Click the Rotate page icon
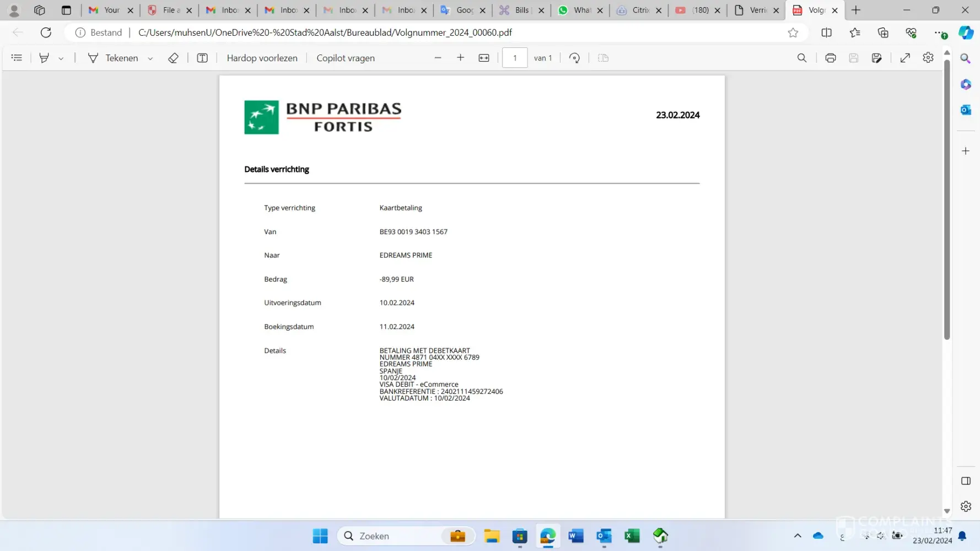Image resolution: width=980 pixels, height=551 pixels. (574, 58)
